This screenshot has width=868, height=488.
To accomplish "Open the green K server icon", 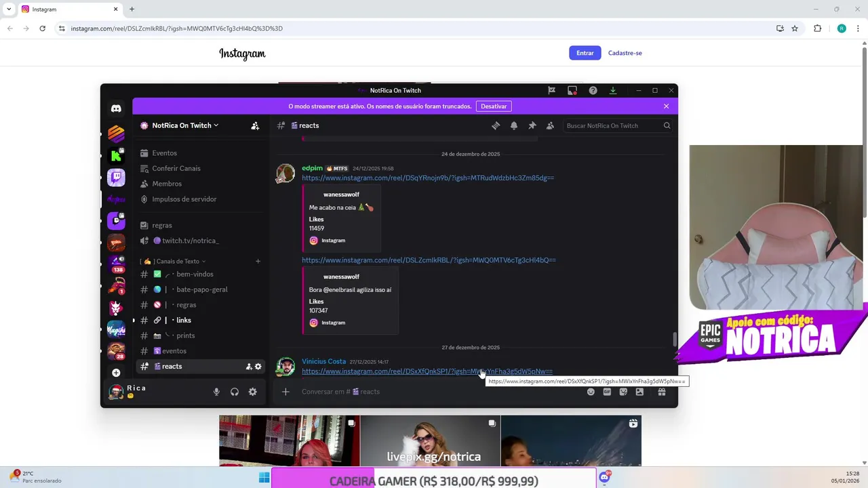I will tap(116, 155).
